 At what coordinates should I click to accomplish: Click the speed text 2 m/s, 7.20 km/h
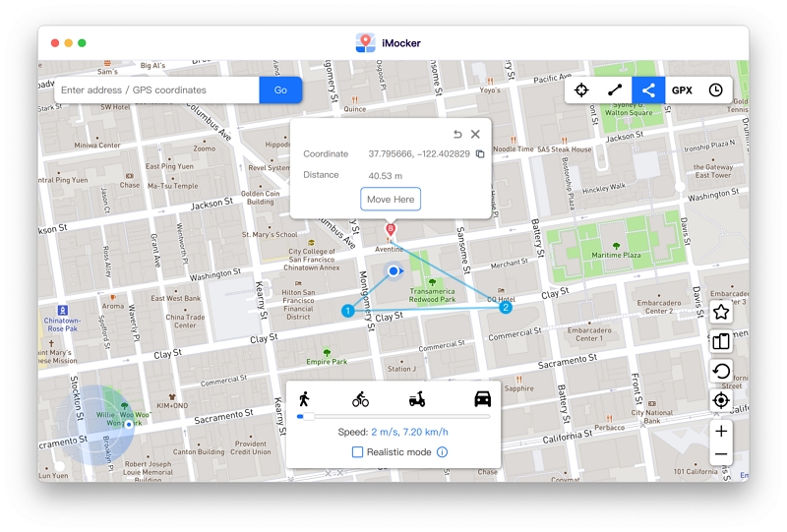click(x=409, y=432)
